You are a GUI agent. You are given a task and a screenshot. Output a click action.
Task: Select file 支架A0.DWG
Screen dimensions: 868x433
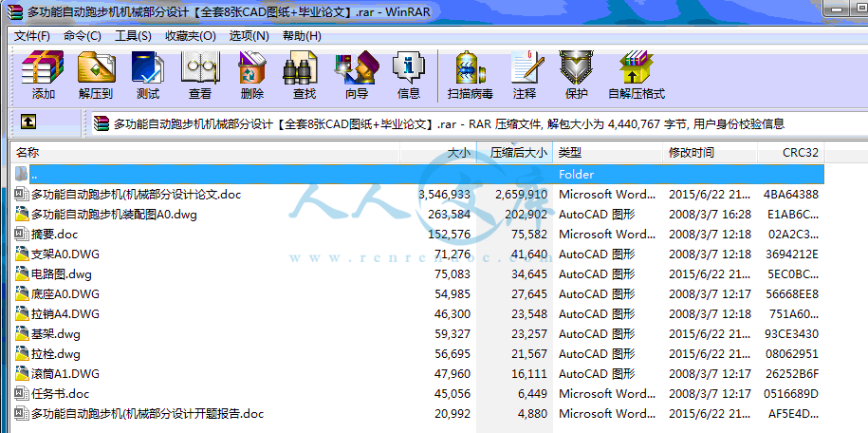tap(65, 254)
